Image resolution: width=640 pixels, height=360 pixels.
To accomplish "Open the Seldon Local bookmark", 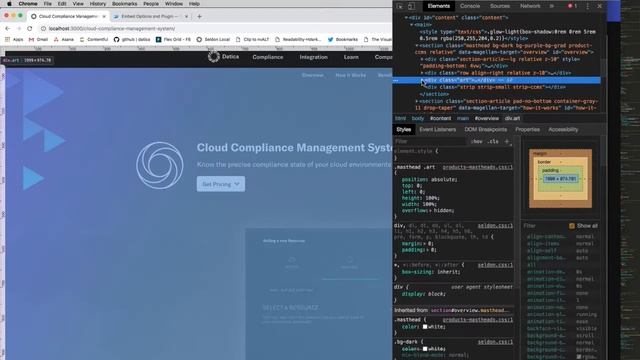I will (213, 40).
